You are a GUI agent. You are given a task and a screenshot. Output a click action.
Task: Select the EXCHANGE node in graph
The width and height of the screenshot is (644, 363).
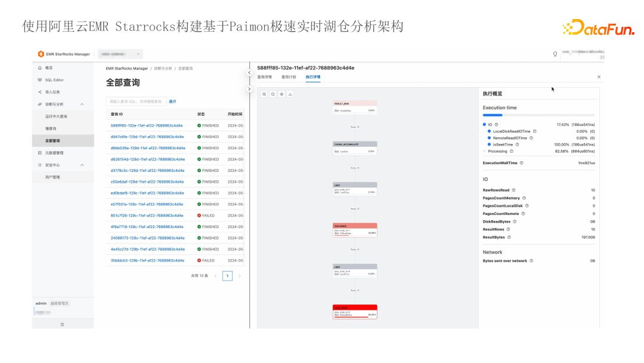click(x=355, y=230)
